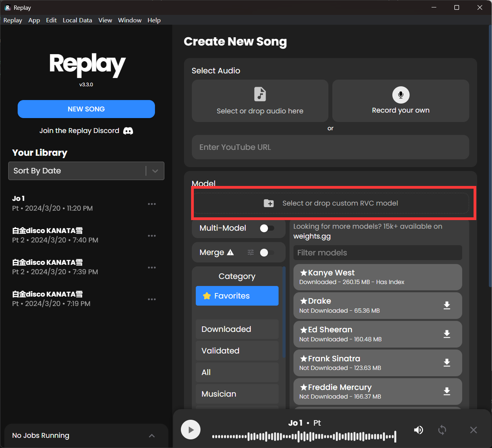The width and height of the screenshot is (492, 448).
Task: Click the loop/refresh icon in player
Action: 442,430
